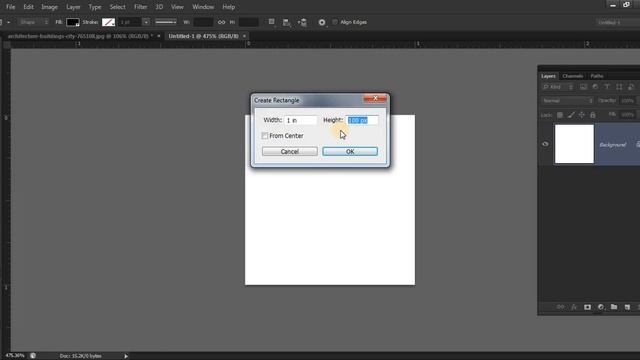
Task: Click the layer Opacity value field
Action: (627, 100)
